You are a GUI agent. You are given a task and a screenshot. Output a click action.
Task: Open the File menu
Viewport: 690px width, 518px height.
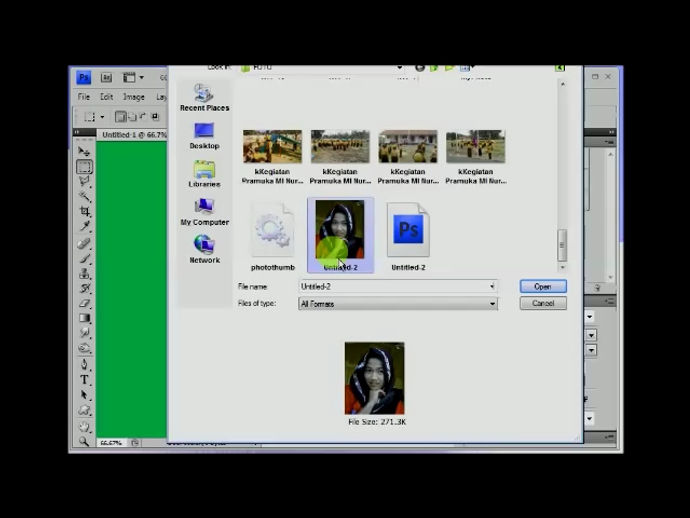[84, 97]
